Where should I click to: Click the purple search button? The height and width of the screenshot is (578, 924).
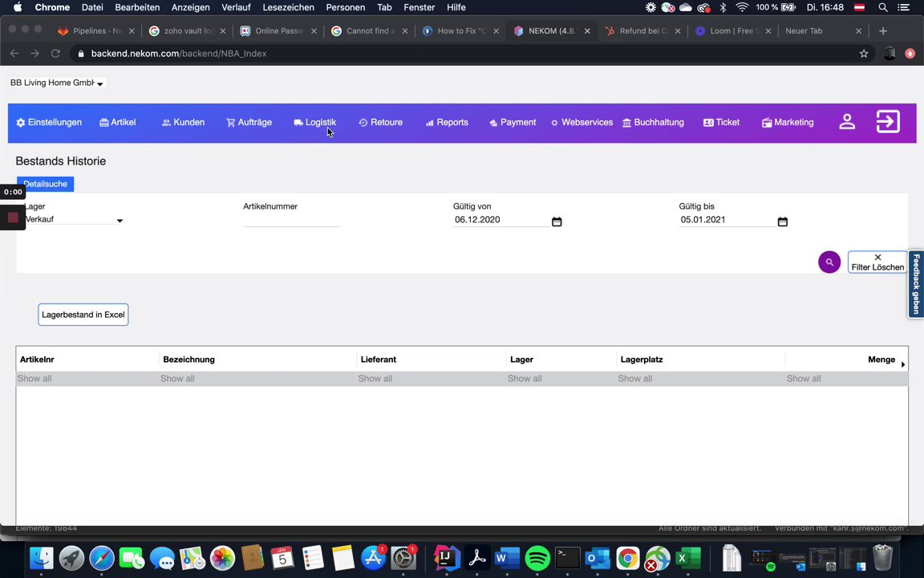829,262
